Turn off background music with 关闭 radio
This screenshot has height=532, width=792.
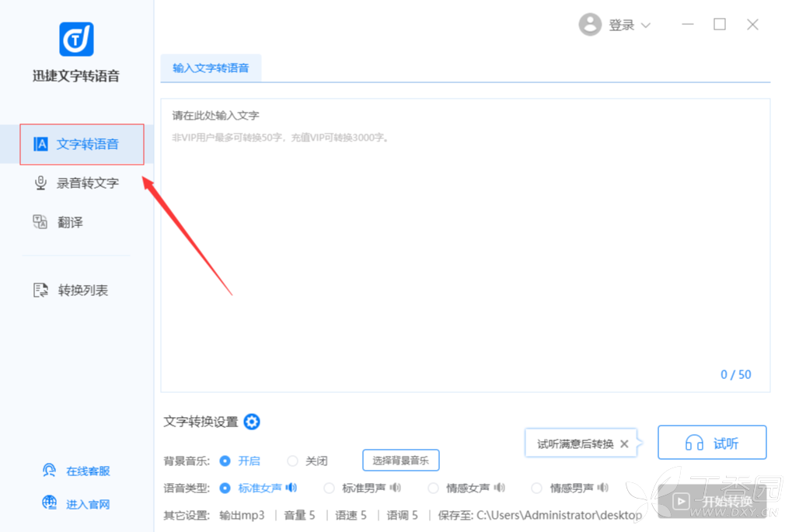(x=293, y=461)
